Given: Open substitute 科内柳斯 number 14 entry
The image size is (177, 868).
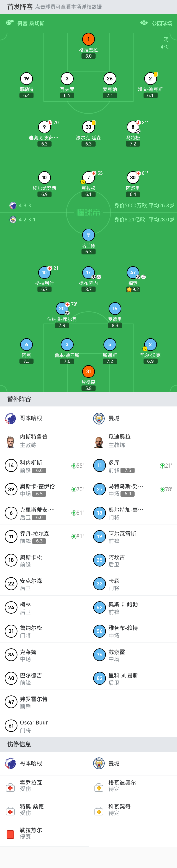Looking at the screenshot, I should [x=44, y=466].
